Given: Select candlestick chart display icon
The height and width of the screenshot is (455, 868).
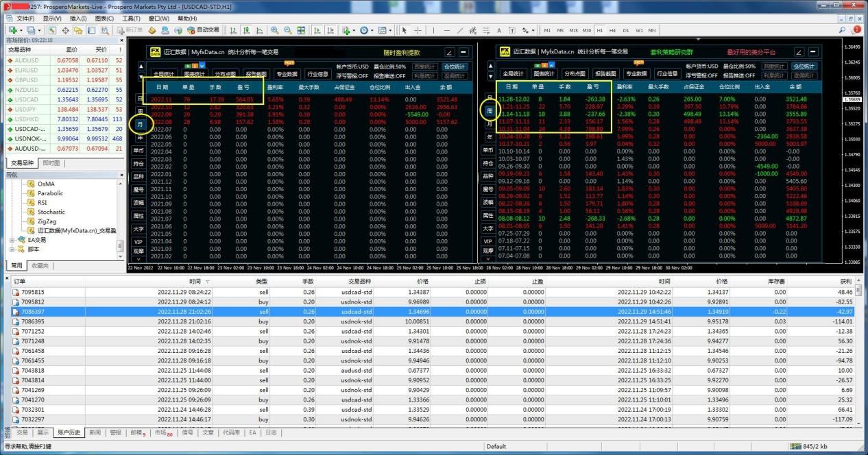Looking at the screenshot, I should (x=246, y=30).
